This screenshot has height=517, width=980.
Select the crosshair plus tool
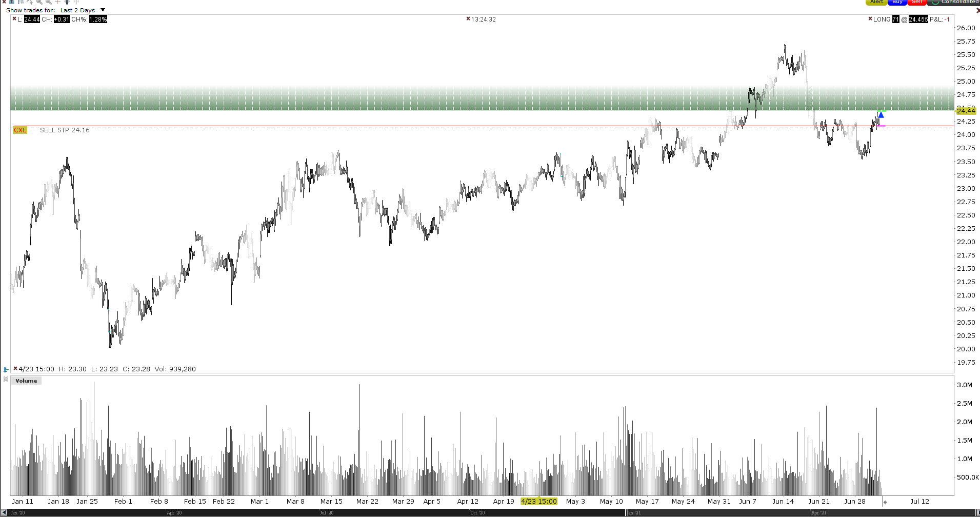tap(57, 2)
